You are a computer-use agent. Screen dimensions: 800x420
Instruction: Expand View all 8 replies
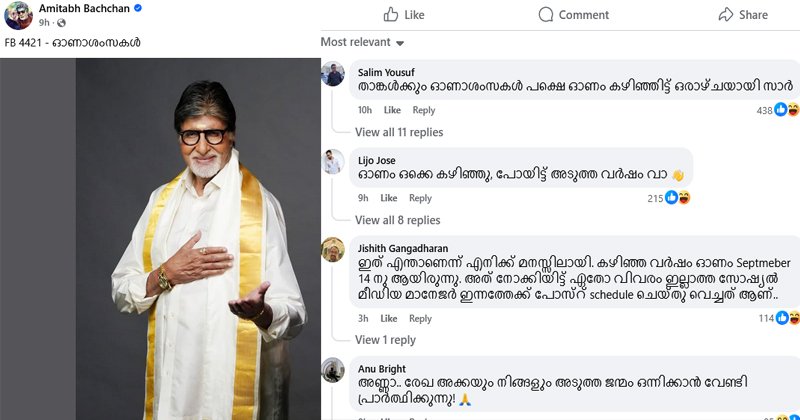pyautogui.click(x=397, y=220)
